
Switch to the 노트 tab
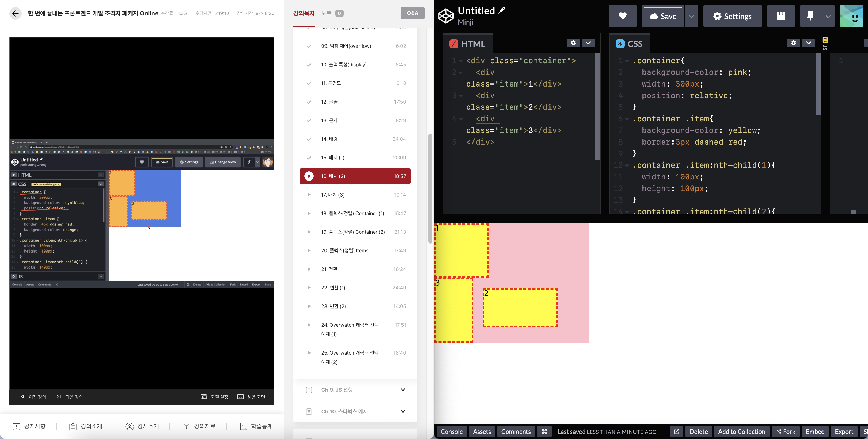point(326,13)
